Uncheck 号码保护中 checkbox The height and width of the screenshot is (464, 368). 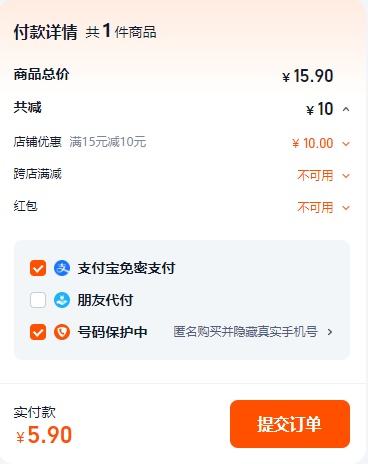[x=38, y=332]
